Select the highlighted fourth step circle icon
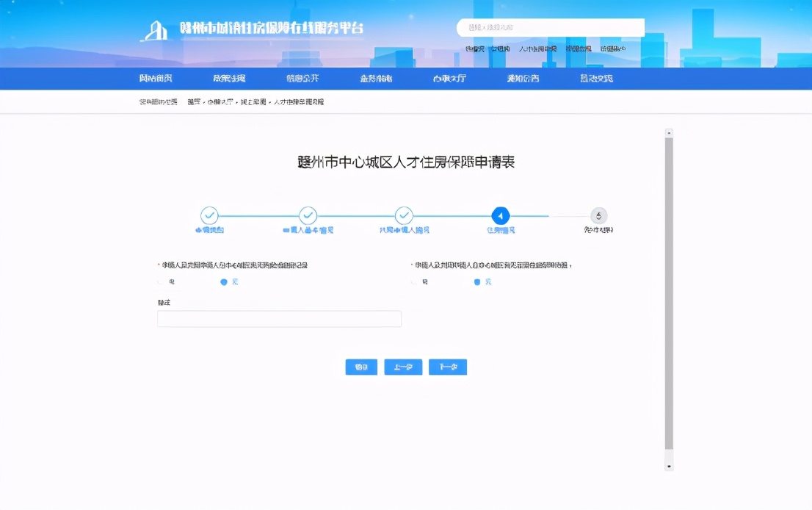Viewport: 812px width, 510px height. point(501,216)
